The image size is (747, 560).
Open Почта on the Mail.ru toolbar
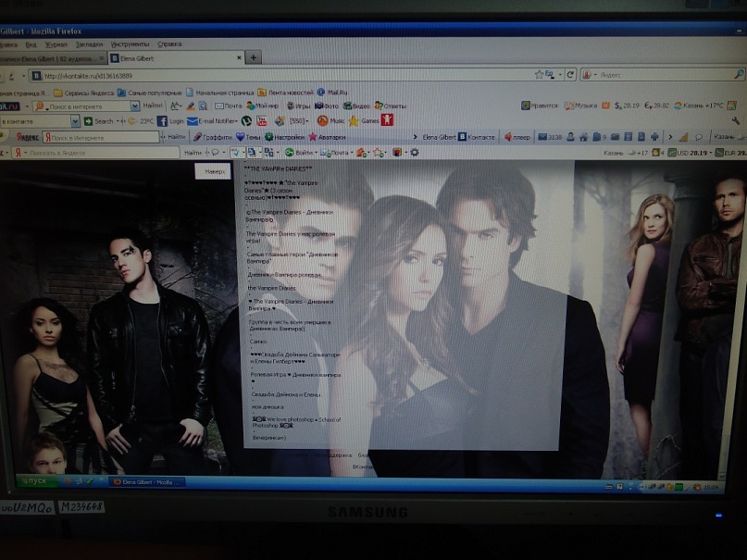pyautogui.click(x=229, y=106)
